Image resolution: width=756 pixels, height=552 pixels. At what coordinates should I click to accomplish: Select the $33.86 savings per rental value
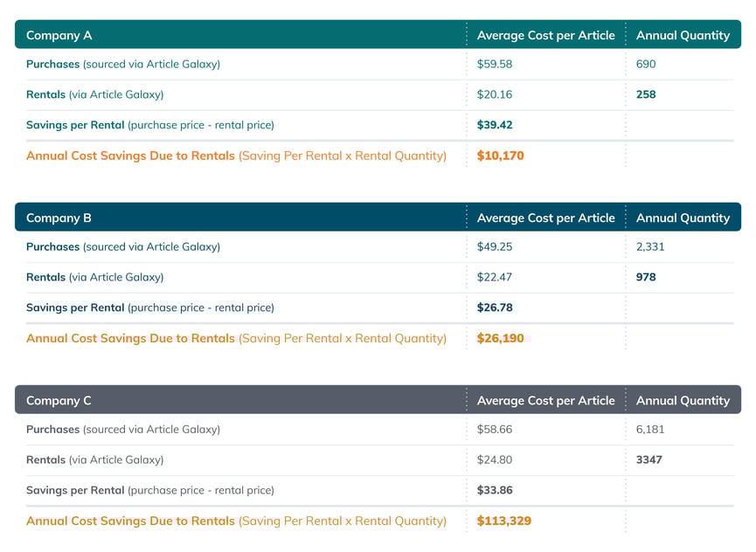click(x=495, y=490)
